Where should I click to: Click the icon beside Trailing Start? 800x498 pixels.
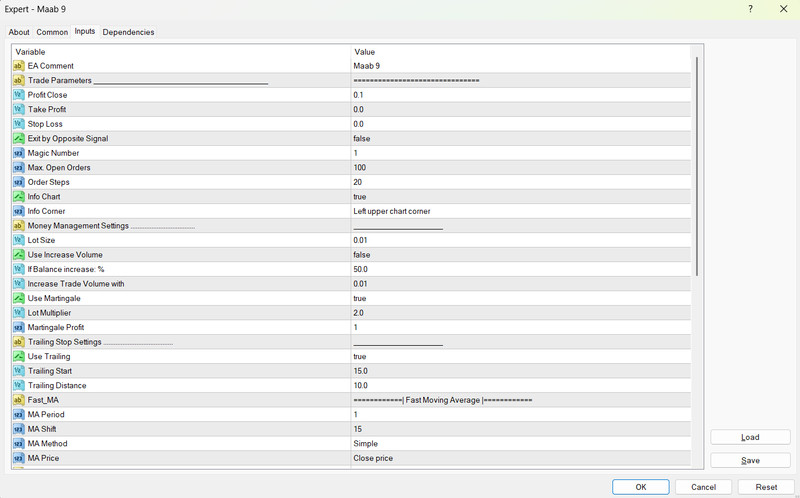click(x=18, y=371)
